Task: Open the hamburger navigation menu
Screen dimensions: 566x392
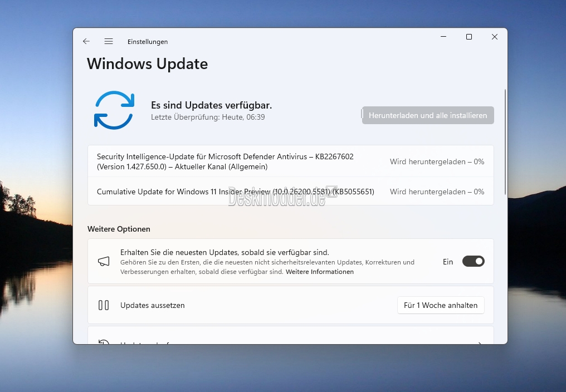Action: (x=109, y=42)
